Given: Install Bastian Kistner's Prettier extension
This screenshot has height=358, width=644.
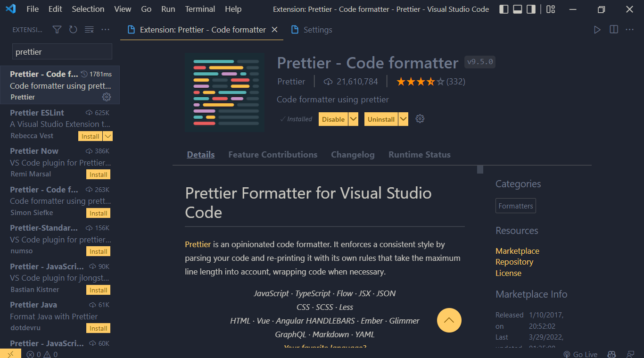Looking at the screenshot, I should [99, 290].
